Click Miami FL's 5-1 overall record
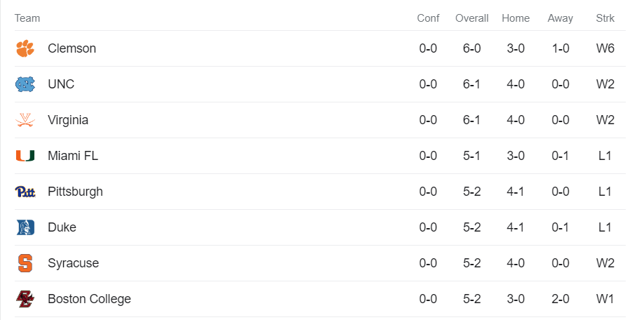The width and height of the screenshot is (644, 320). click(471, 156)
